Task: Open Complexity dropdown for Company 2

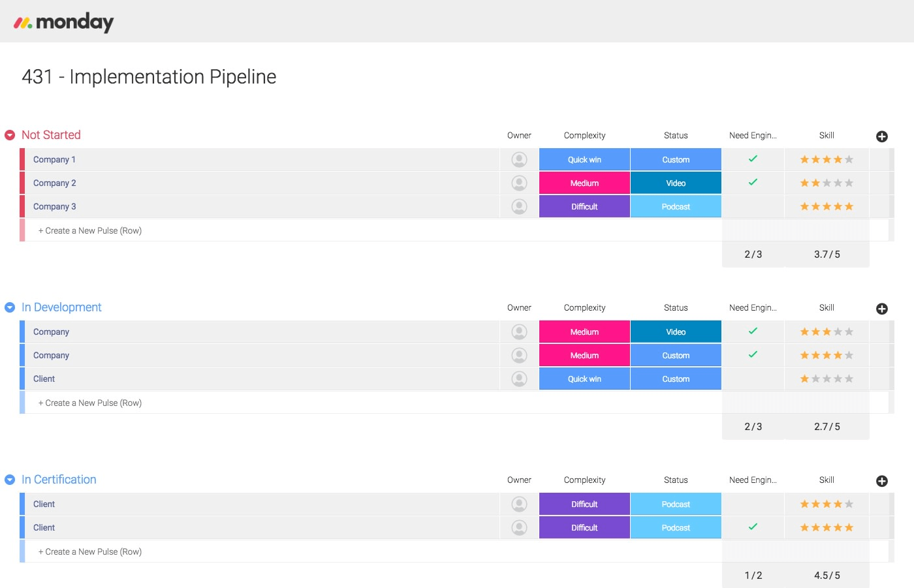Action: [584, 183]
